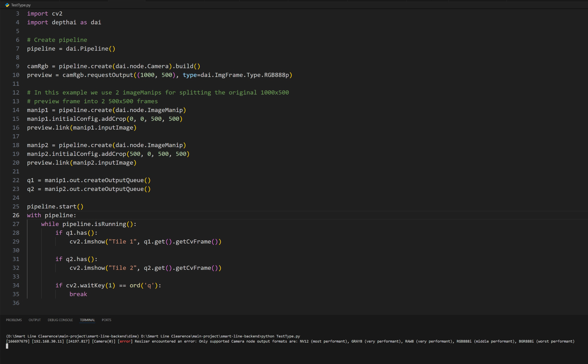The image size is (588, 364).
Task: Open the OUTPUT panel tab
Action: 35,320
